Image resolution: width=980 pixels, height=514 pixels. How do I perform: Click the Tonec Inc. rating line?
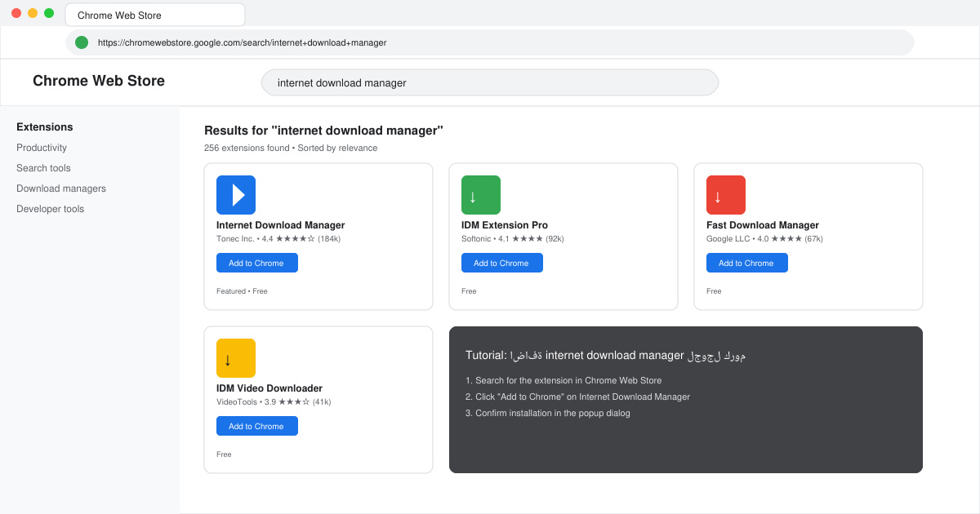point(278,239)
